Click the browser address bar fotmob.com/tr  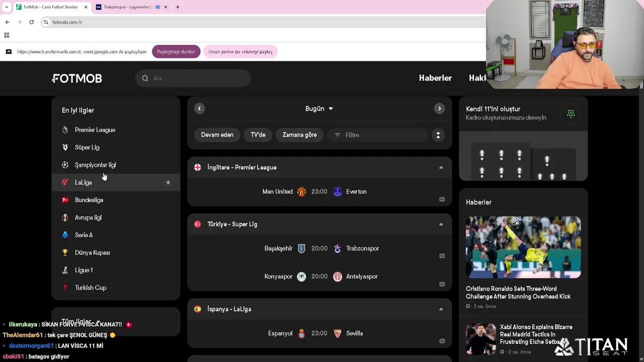click(x=262, y=22)
